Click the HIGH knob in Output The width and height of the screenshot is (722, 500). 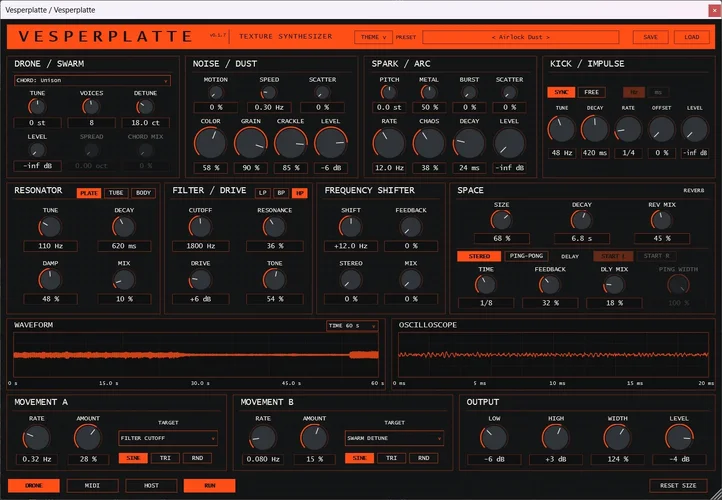(556, 437)
